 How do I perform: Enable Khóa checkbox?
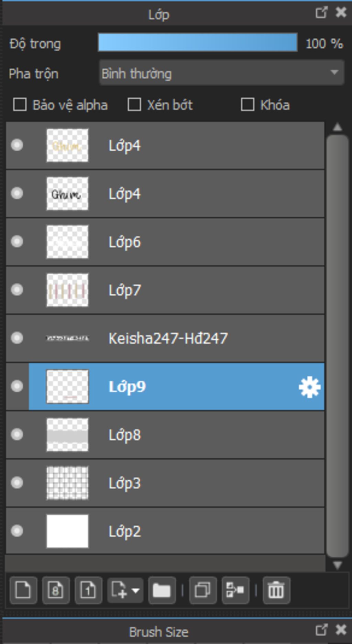click(x=247, y=105)
